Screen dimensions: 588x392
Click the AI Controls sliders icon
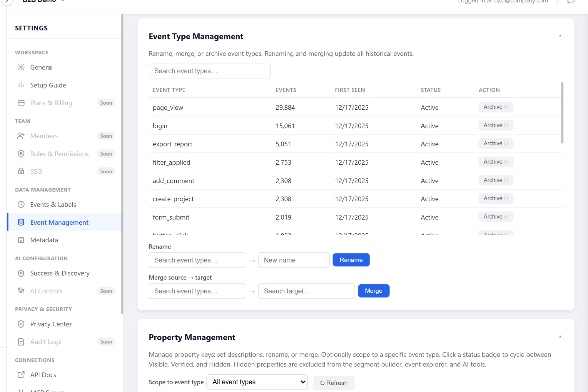coord(21,291)
